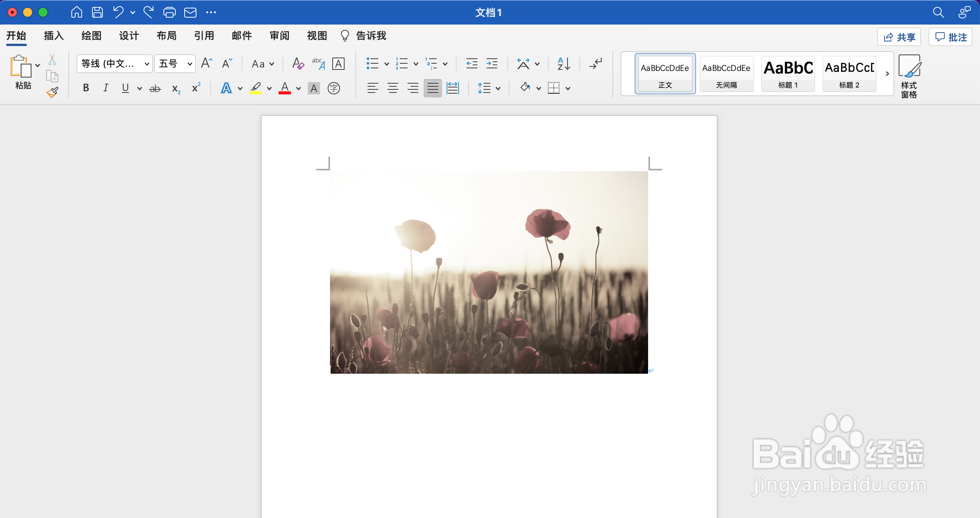This screenshot has height=518, width=980.
Task: Toggle underline formatting
Action: click(x=125, y=88)
